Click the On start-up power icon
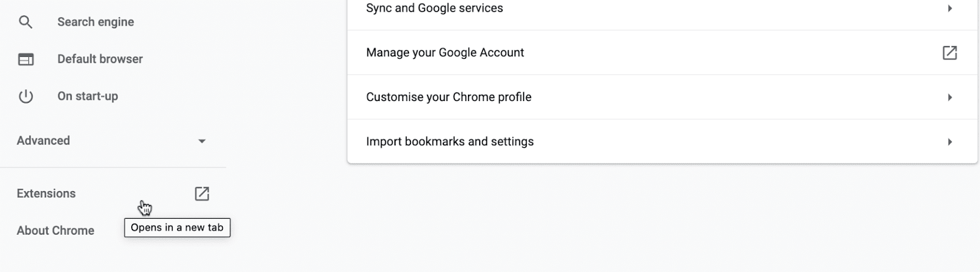Viewport: 980px width, 272px height. pyautogui.click(x=26, y=96)
